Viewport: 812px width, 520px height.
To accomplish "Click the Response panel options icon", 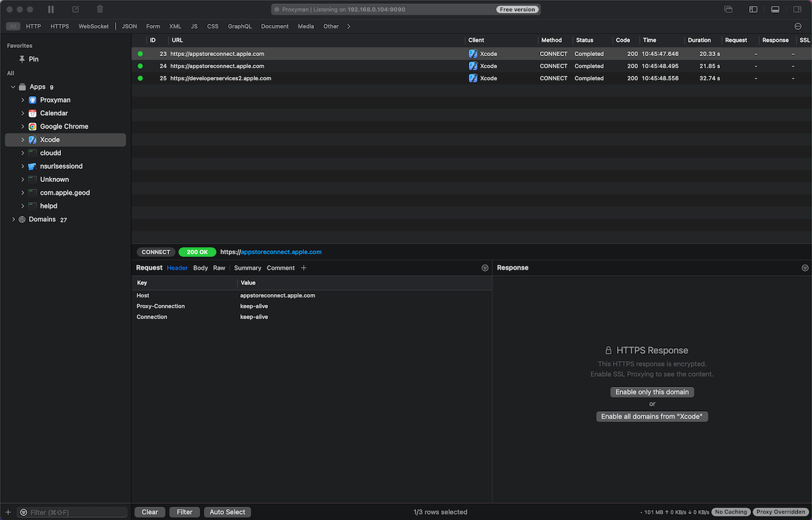I will [805, 268].
